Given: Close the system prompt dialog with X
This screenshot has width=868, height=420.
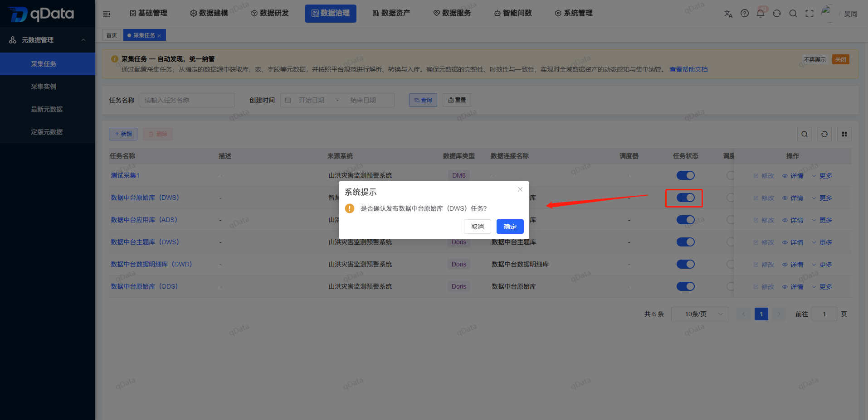Looking at the screenshot, I should 520,189.
